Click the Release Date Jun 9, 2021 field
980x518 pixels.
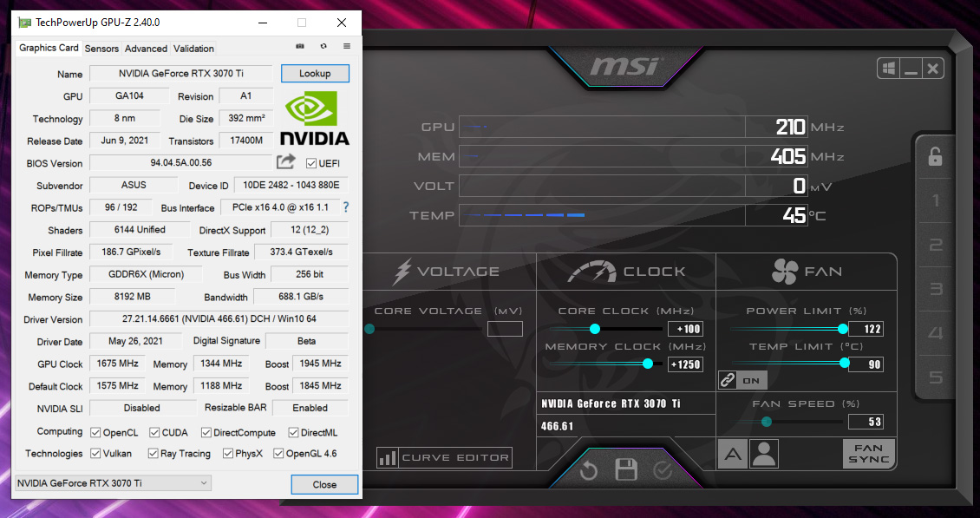[125, 141]
